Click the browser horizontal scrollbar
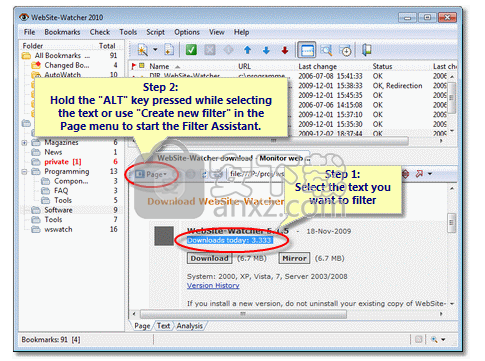The height and width of the screenshot is (361, 485). [243, 314]
